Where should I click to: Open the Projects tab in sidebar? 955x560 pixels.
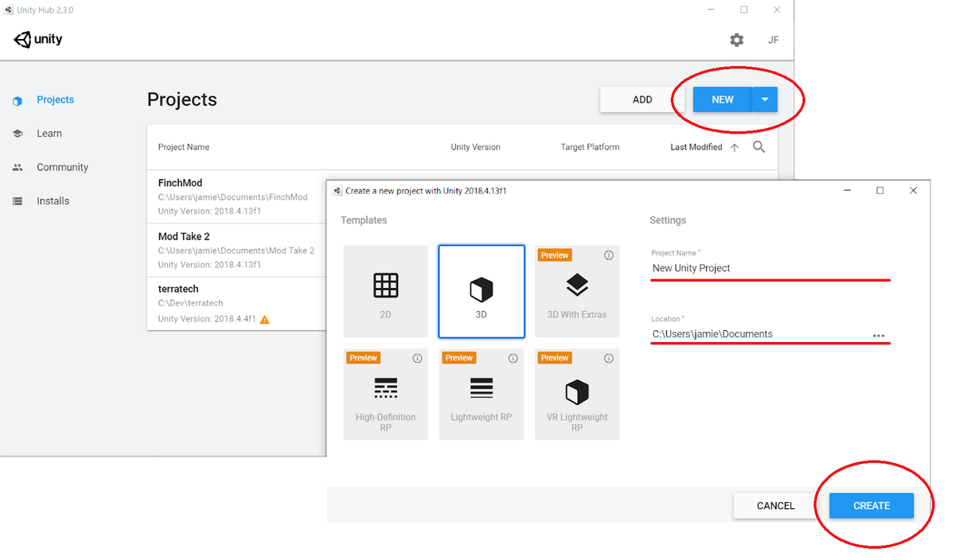coord(55,100)
